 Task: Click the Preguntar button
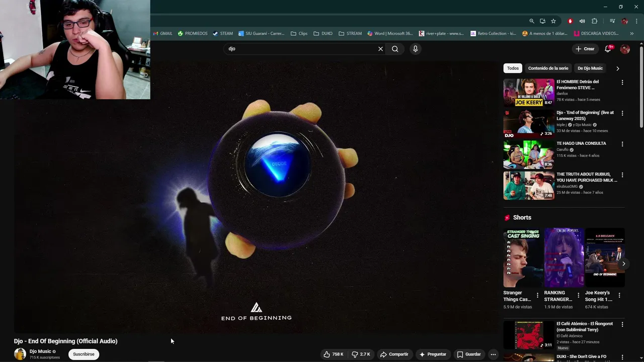coord(433,354)
